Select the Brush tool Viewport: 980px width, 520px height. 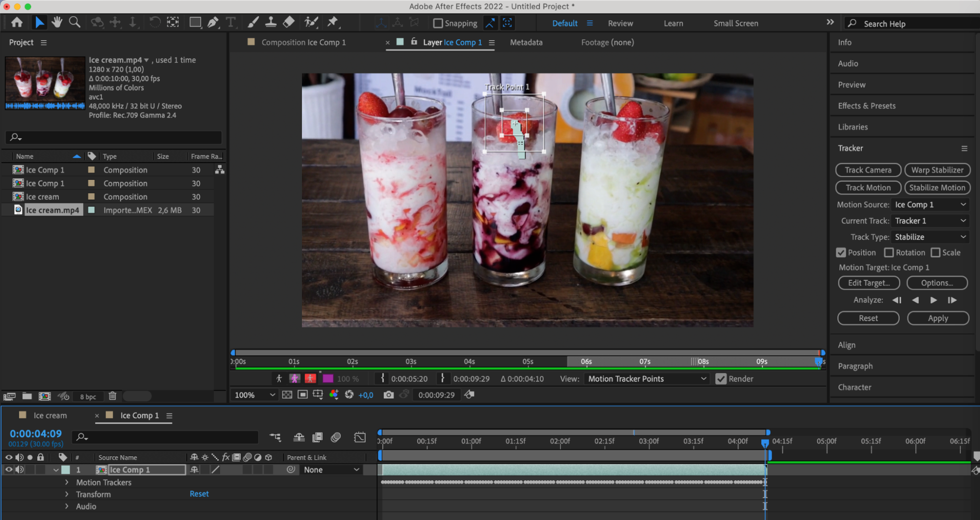tap(253, 22)
